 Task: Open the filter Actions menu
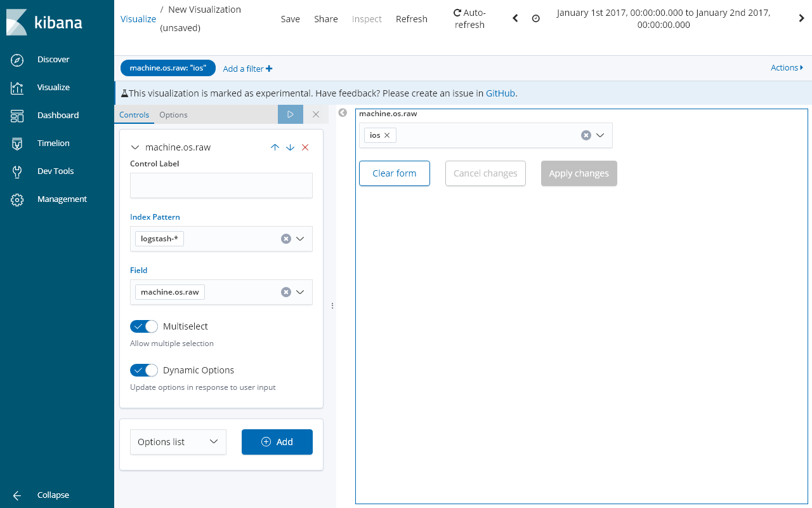click(787, 68)
